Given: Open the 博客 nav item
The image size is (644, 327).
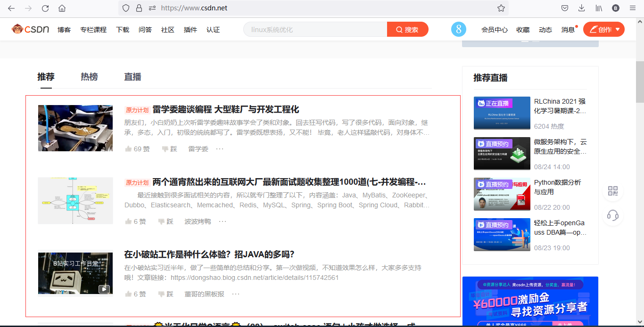Looking at the screenshot, I should pyautogui.click(x=64, y=30).
